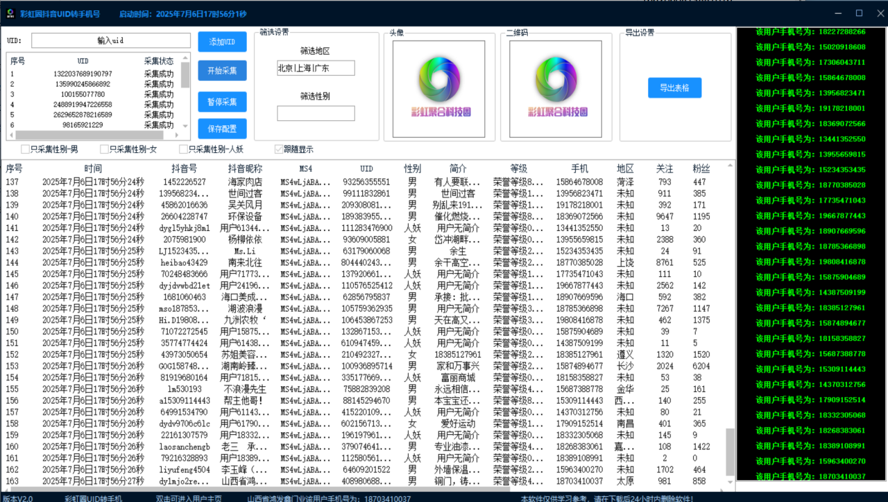
Task: Enable 只采集性别-男 checkbox
Action: pos(27,149)
